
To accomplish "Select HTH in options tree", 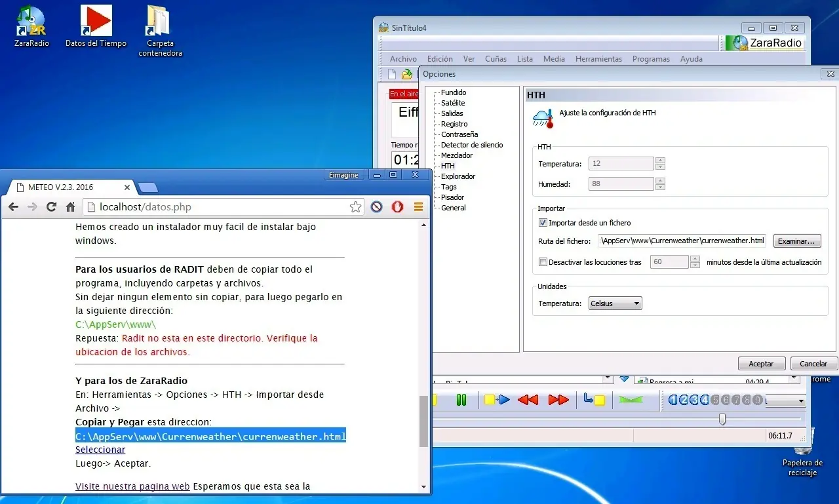I will click(x=448, y=166).
